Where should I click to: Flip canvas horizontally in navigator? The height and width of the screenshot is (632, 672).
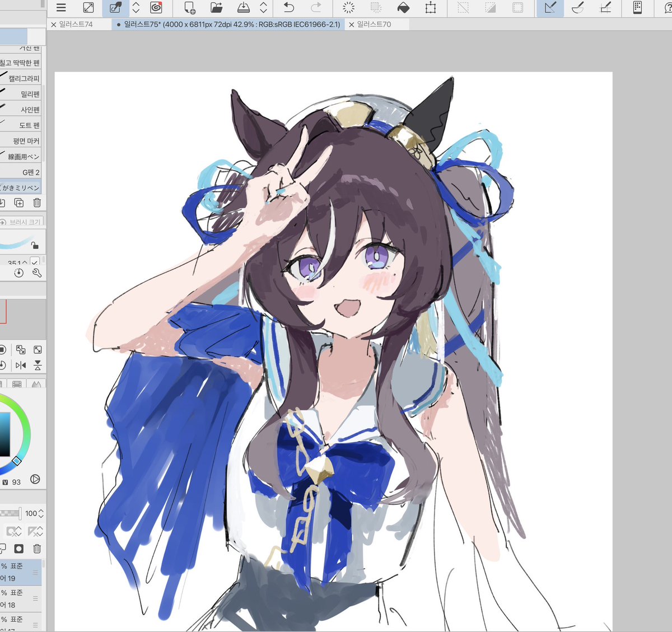point(21,366)
